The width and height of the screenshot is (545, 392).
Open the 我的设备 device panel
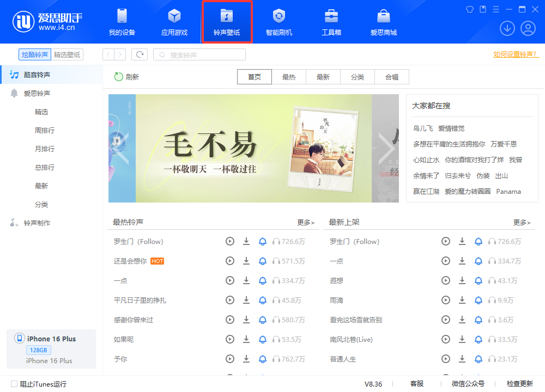pos(122,22)
